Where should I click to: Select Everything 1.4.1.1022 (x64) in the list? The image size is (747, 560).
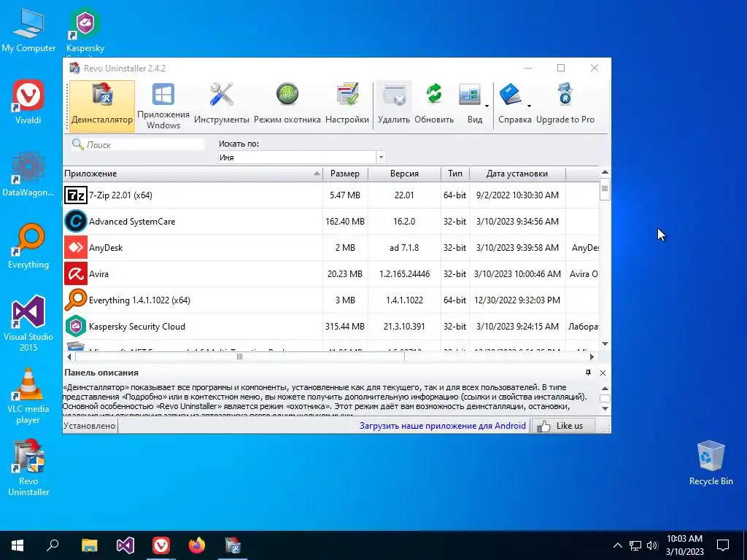tap(330, 300)
